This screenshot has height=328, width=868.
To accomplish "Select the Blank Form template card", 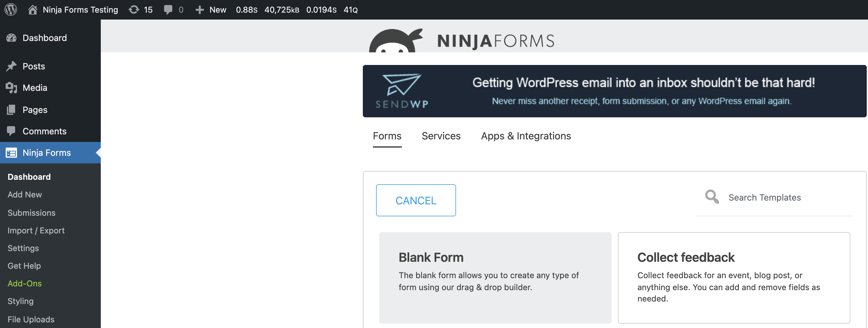I will pos(495,278).
